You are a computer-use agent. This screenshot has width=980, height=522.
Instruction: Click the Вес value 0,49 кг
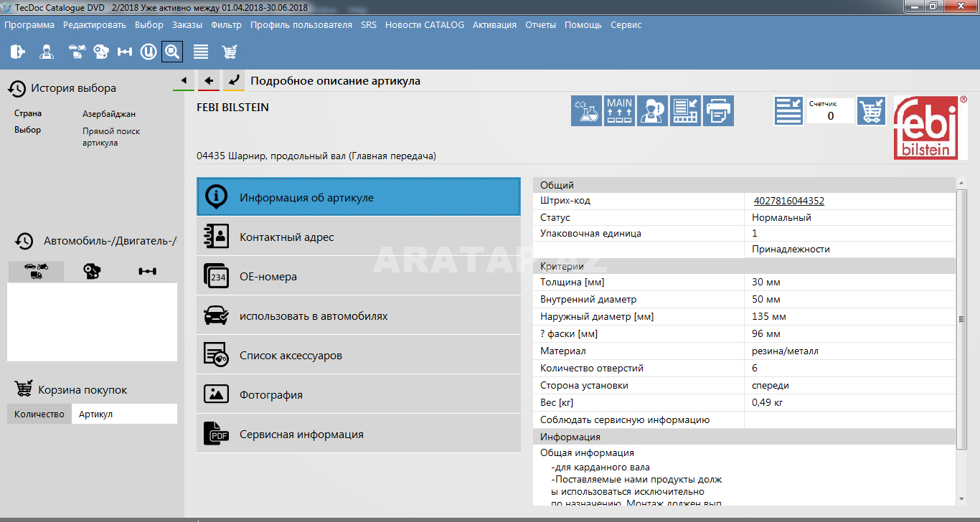[x=767, y=402]
